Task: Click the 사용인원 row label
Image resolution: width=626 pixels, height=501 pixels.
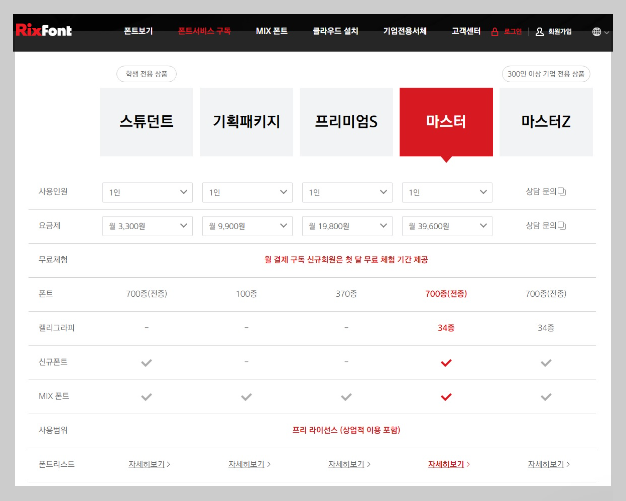Action: [x=53, y=192]
